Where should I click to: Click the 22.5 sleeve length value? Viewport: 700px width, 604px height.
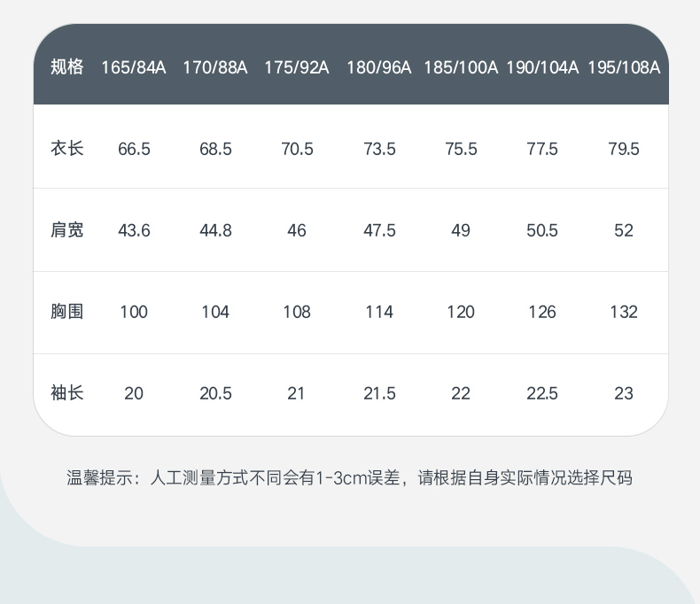(542, 393)
